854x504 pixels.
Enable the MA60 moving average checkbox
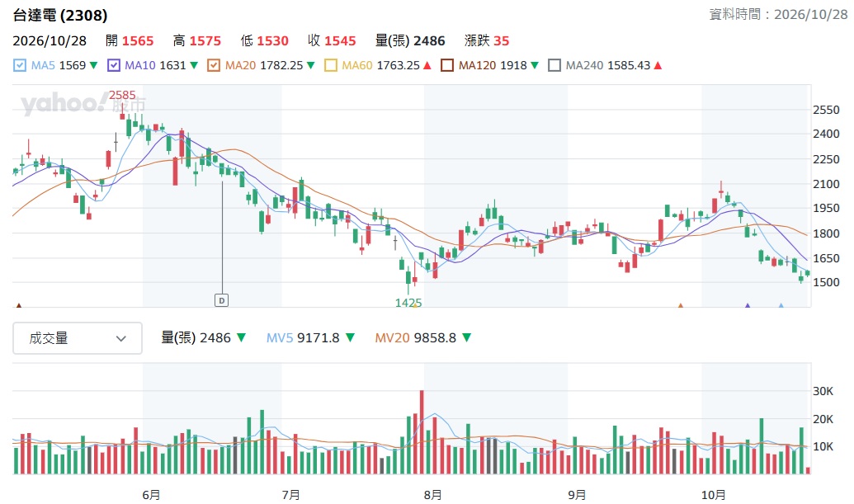pyautogui.click(x=331, y=65)
